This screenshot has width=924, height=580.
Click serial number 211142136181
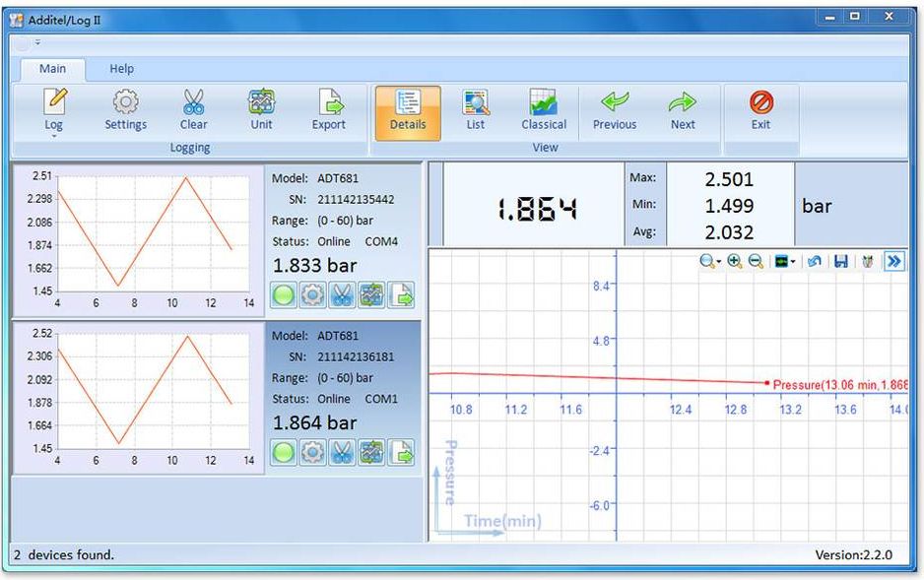pyautogui.click(x=356, y=356)
